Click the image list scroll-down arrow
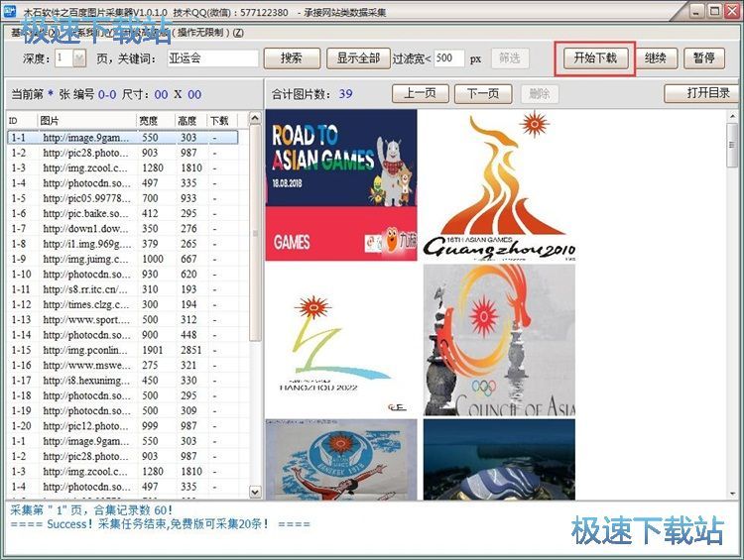 255,492
